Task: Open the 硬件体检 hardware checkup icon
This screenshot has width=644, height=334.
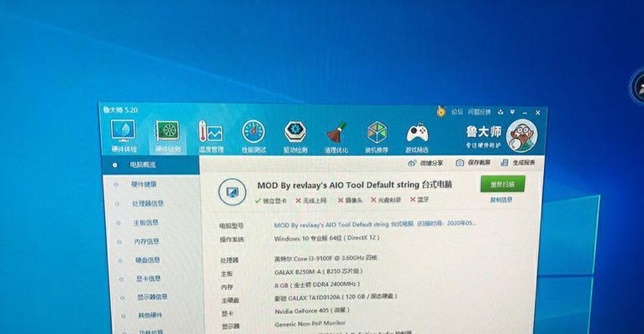Action: tap(123, 136)
